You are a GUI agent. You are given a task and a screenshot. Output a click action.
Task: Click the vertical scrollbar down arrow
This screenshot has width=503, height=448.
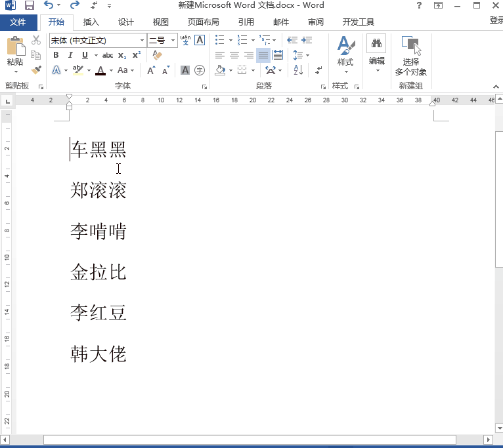click(499, 428)
